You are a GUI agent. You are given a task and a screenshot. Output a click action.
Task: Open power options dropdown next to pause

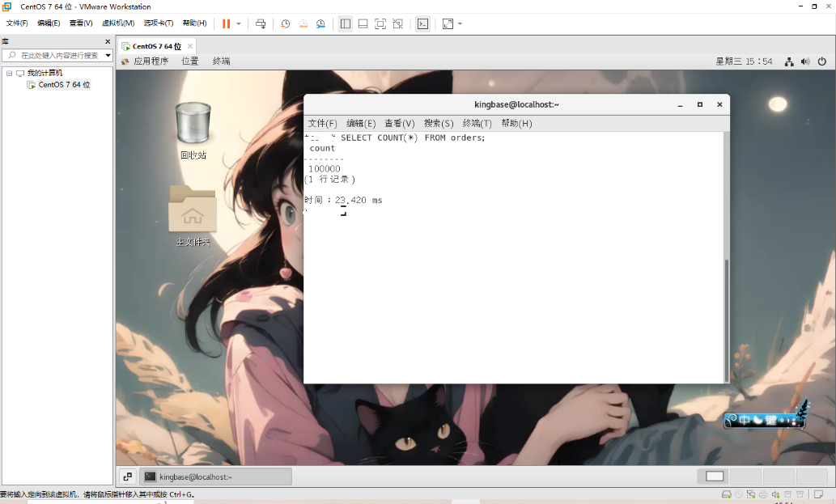[238, 24]
